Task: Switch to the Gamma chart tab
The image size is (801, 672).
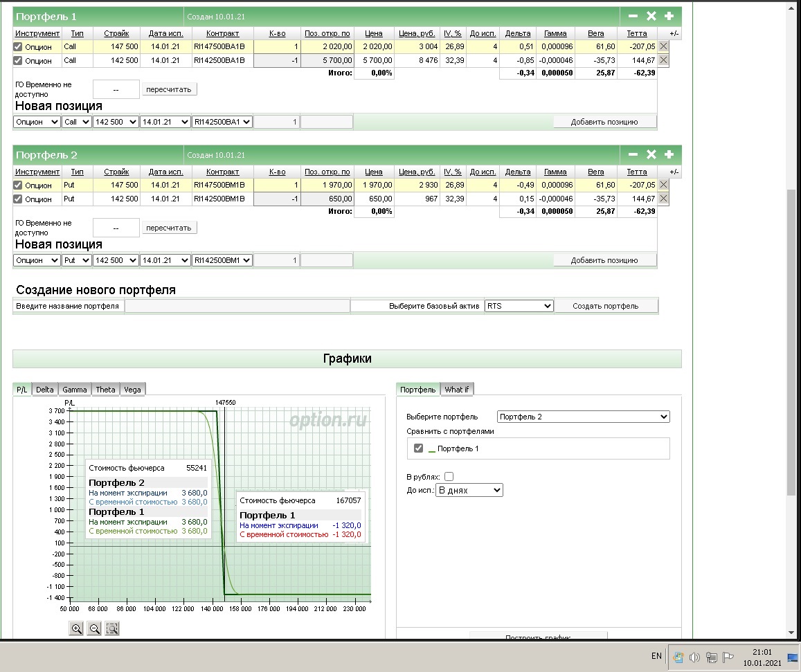Action: 74,390
